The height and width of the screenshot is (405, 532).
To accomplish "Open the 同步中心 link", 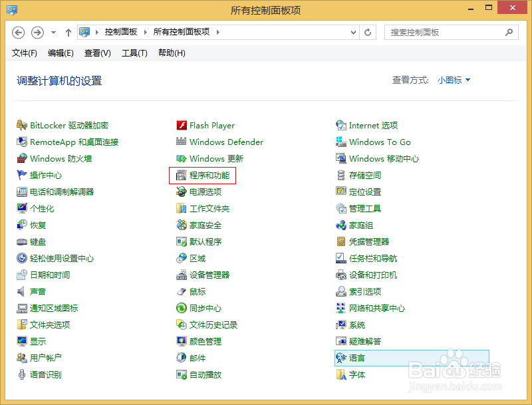I will tap(205, 308).
